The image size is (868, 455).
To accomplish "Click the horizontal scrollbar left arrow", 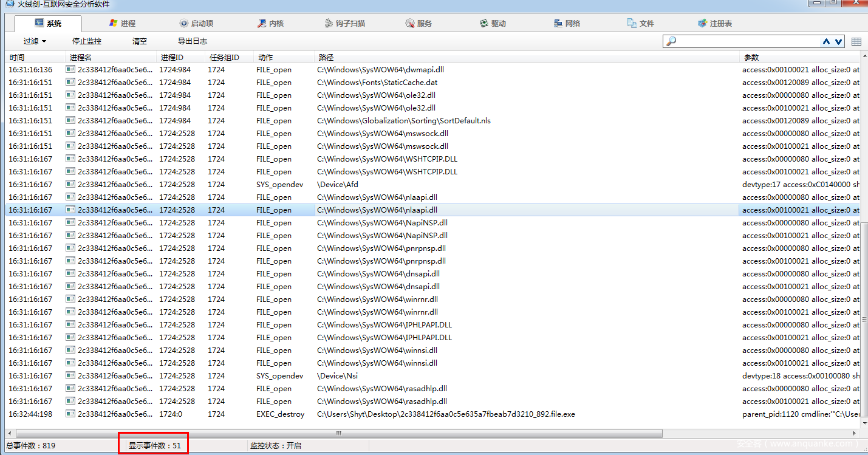I will (x=9, y=434).
